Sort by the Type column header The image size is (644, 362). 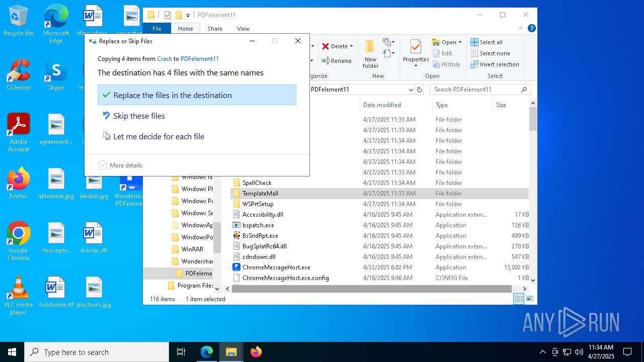coord(462,105)
